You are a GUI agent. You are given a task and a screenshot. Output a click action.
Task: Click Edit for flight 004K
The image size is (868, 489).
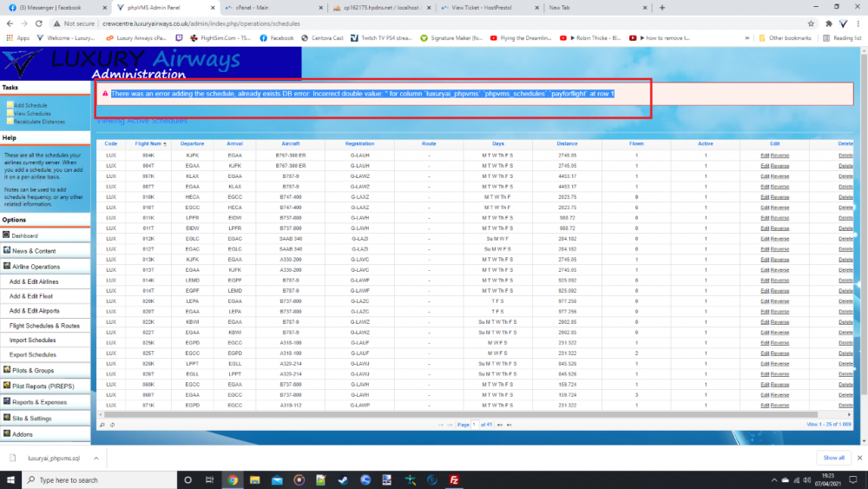click(x=765, y=155)
